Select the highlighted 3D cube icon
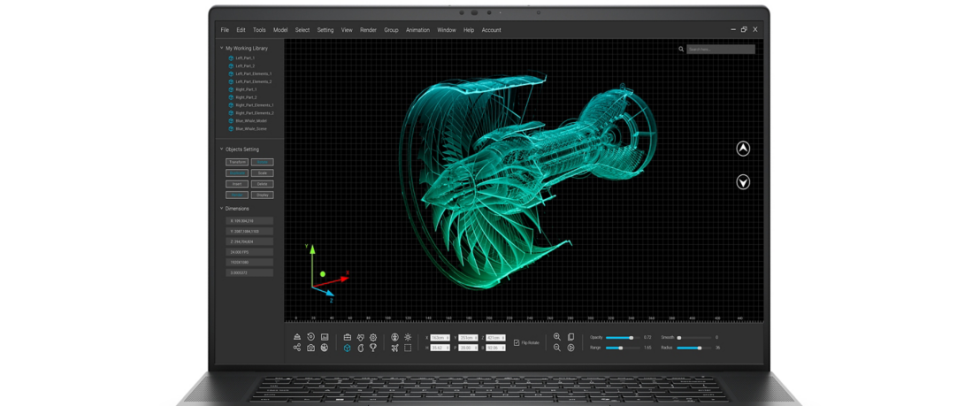This screenshot has height=406, width=980. tap(348, 348)
